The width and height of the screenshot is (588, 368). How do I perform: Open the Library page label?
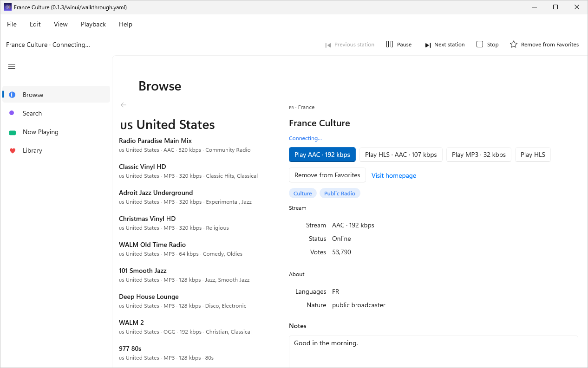[33, 150]
